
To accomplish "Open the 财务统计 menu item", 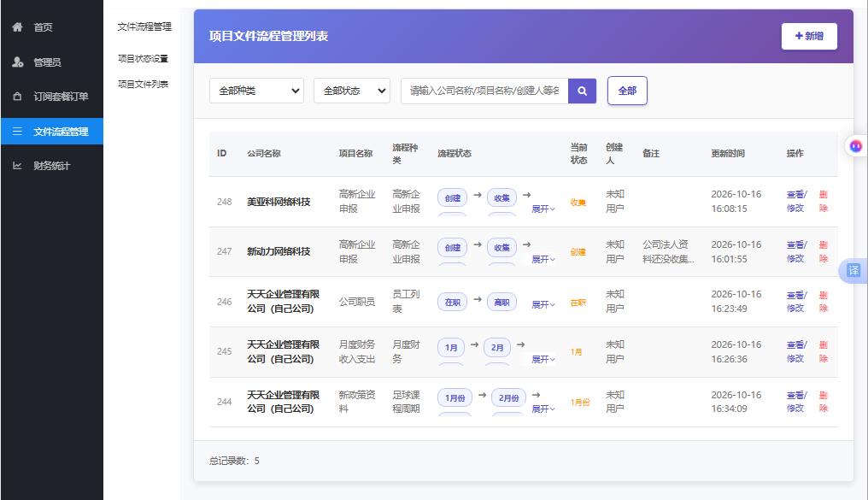I will [52, 166].
